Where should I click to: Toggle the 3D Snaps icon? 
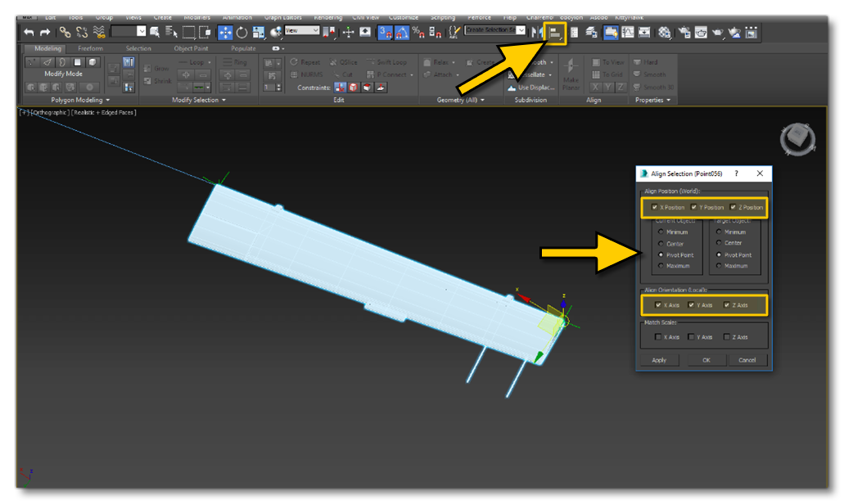click(385, 33)
